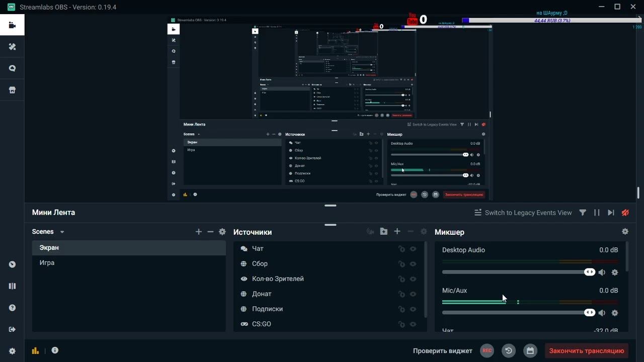Viewport: 644px width, 362px height.
Task: Filter events with the funnel icon
Action: [x=583, y=213]
